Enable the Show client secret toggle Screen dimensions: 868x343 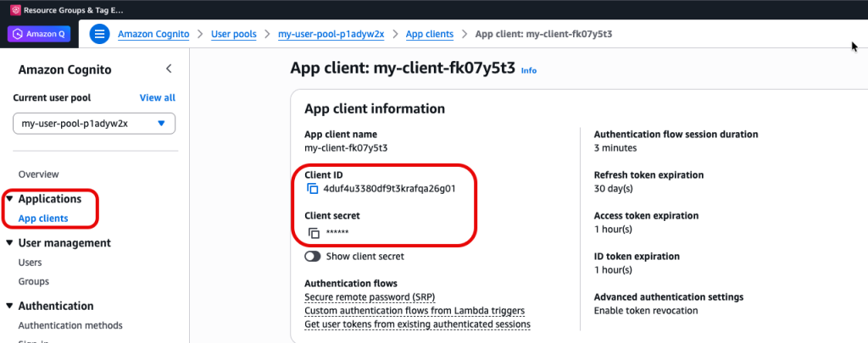313,256
